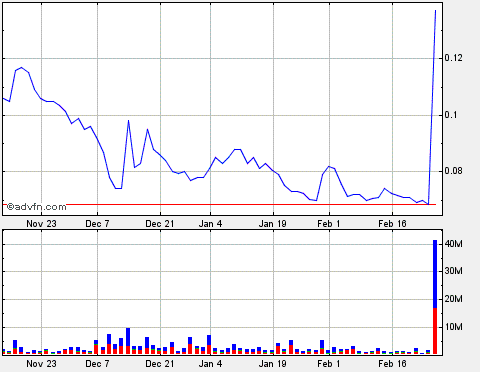Click Dec 21 label under price chart
480x372 pixels.
160,224
